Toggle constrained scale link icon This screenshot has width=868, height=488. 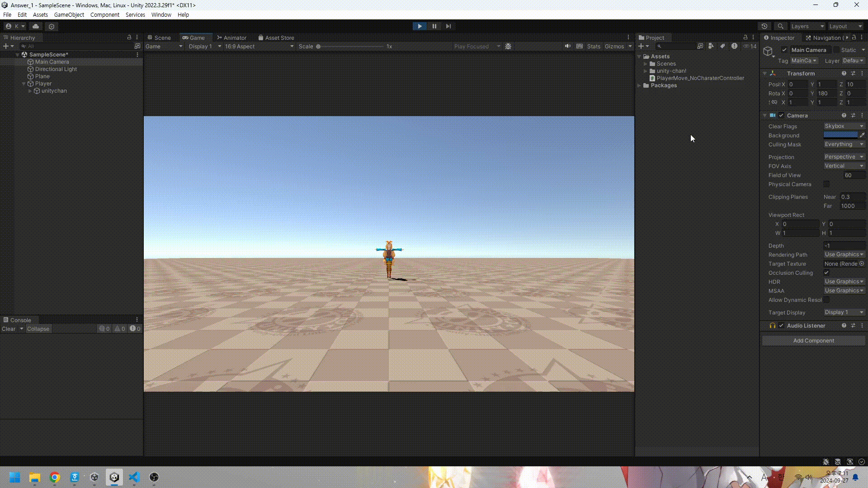click(x=774, y=103)
